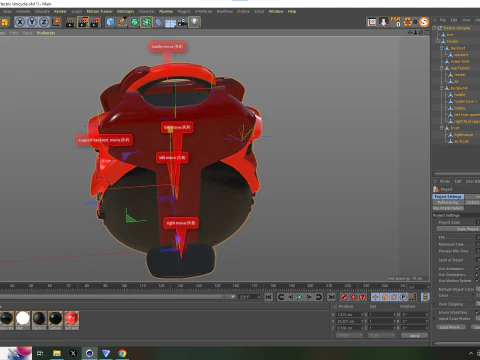This screenshot has height=360, width=480.
Task: Toggle the Y axis lock
Action: tap(32, 22)
